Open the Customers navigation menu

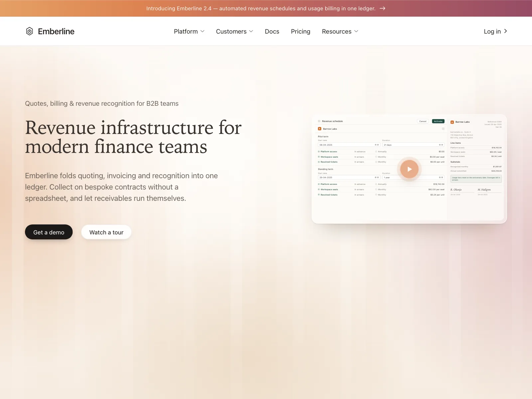[235, 31]
